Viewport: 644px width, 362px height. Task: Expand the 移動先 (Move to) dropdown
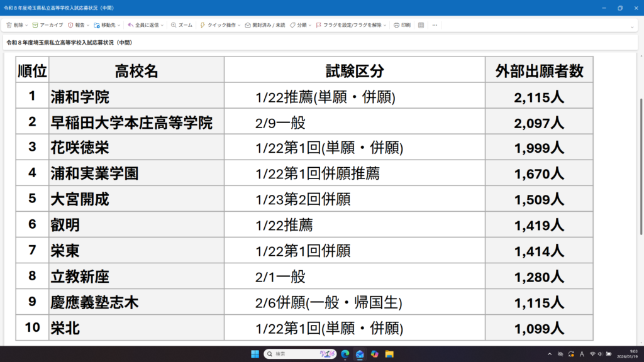click(x=120, y=25)
